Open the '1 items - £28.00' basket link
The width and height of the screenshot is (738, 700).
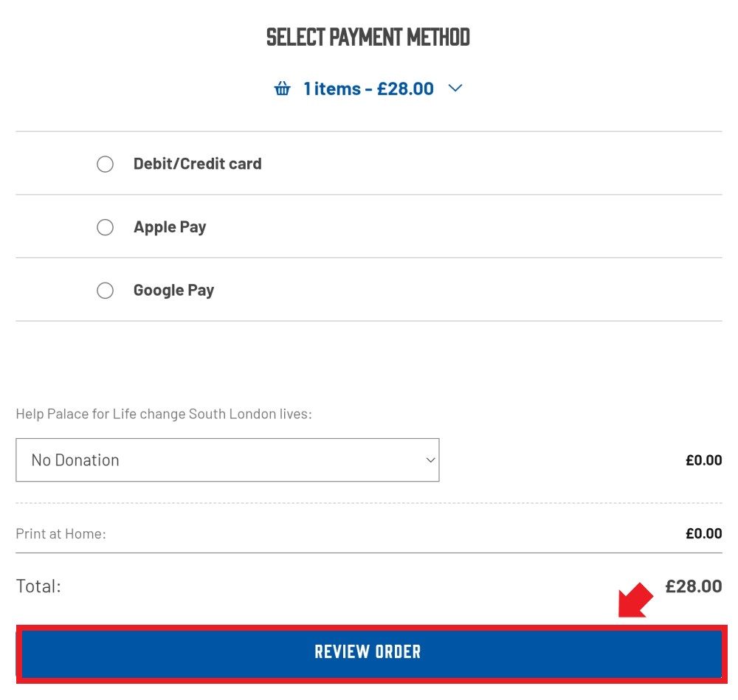[x=368, y=89]
